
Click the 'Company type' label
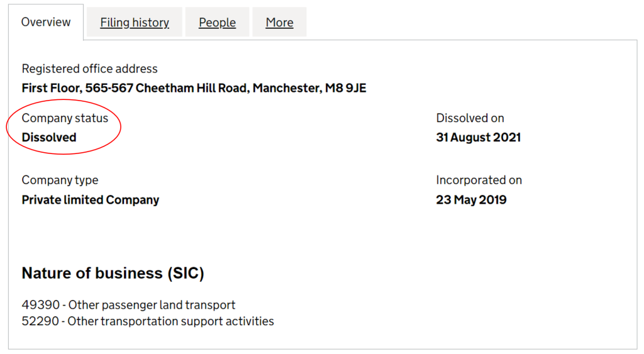pyautogui.click(x=60, y=180)
